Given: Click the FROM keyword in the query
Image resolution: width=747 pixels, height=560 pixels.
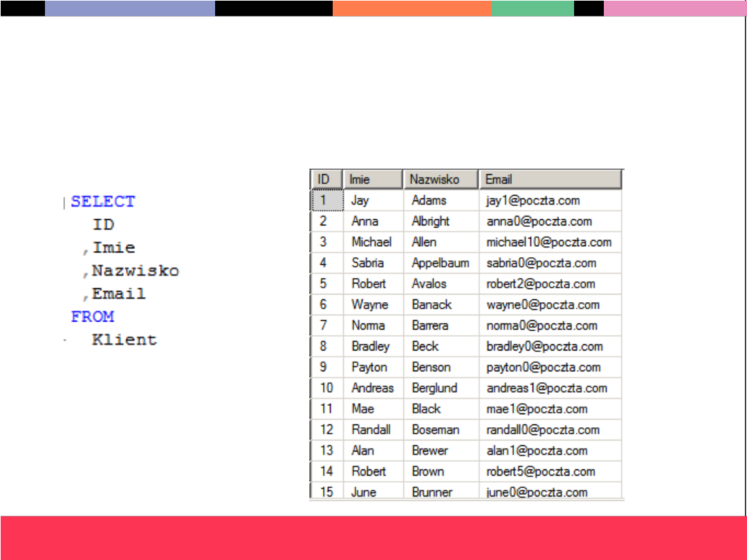Looking at the screenshot, I should tap(92, 317).
